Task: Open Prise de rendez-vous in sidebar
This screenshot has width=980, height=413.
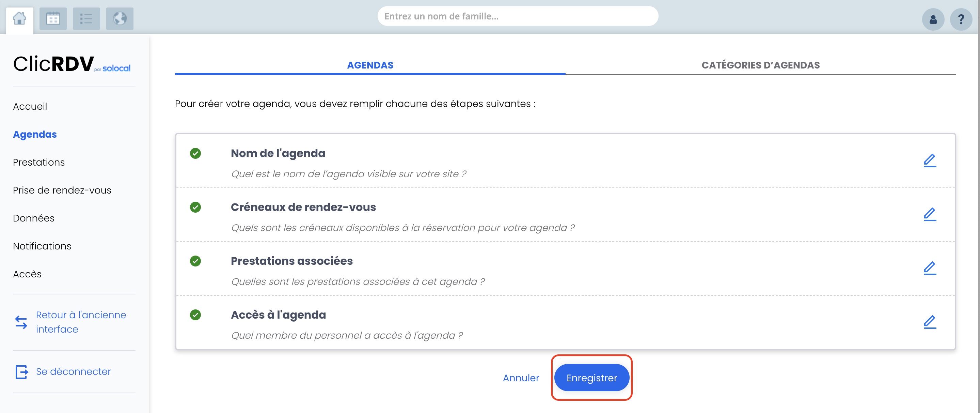Action: 62,190
